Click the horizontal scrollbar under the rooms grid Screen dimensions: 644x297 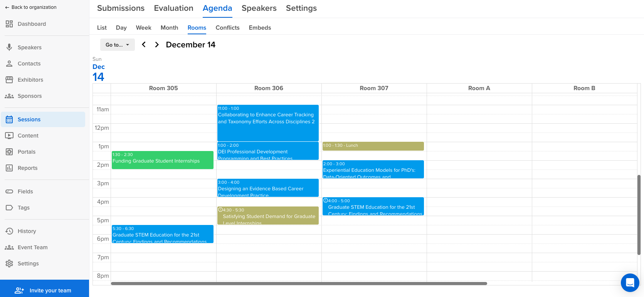(x=299, y=284)
